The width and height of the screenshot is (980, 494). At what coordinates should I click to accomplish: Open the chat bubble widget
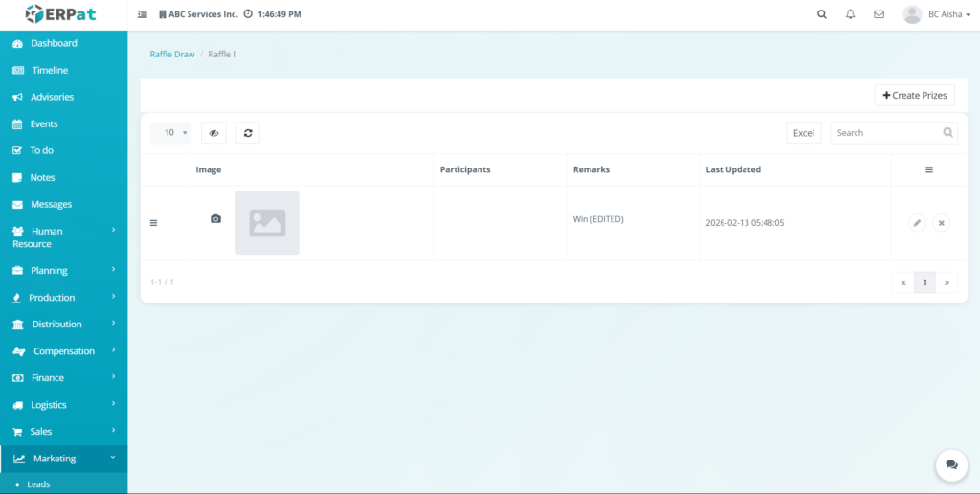click(951, 464)
